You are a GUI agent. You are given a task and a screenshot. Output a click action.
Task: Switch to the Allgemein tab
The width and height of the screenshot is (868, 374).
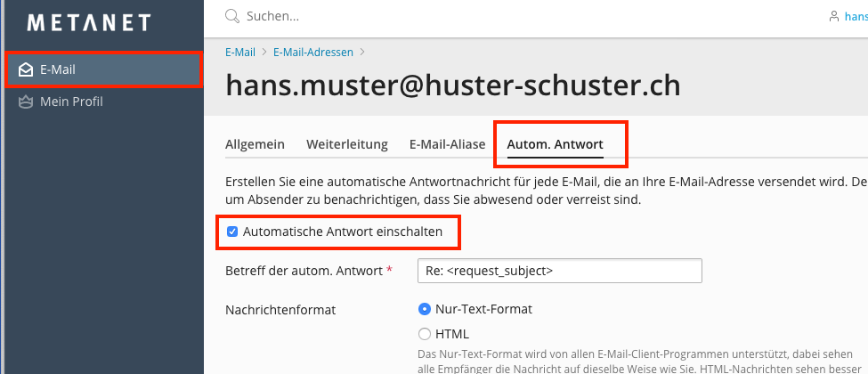coord(255,144)
